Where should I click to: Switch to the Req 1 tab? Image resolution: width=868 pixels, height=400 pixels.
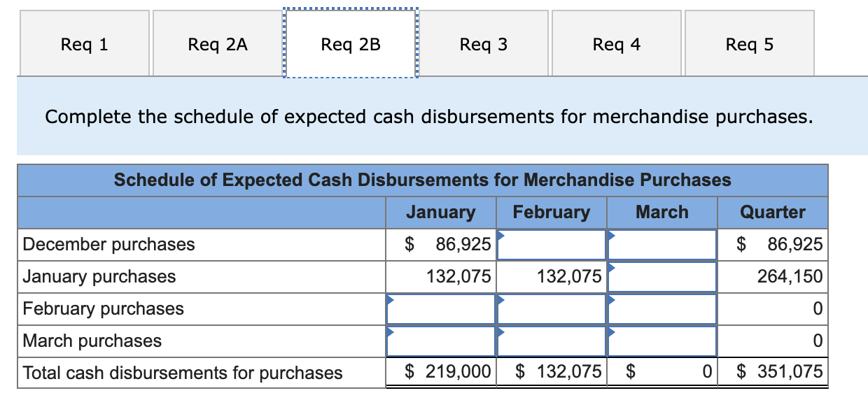click(x=85, y=43)
